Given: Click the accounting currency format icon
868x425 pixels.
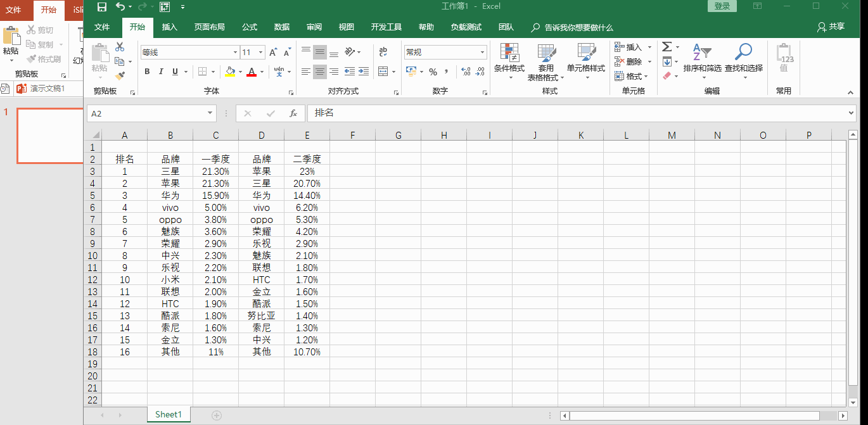Looking at the screenshot, I should click(x=411, y=72).
